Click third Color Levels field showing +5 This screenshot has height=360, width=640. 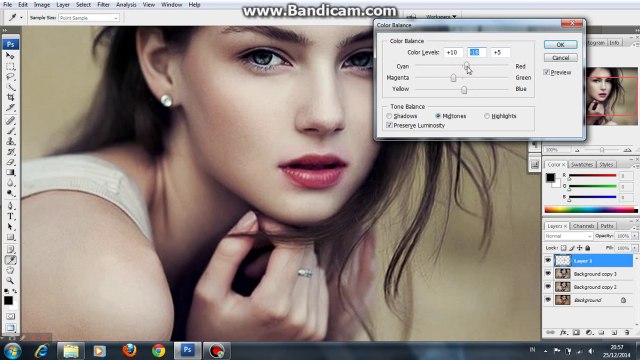pyautogui.click(x=500, y=52)
